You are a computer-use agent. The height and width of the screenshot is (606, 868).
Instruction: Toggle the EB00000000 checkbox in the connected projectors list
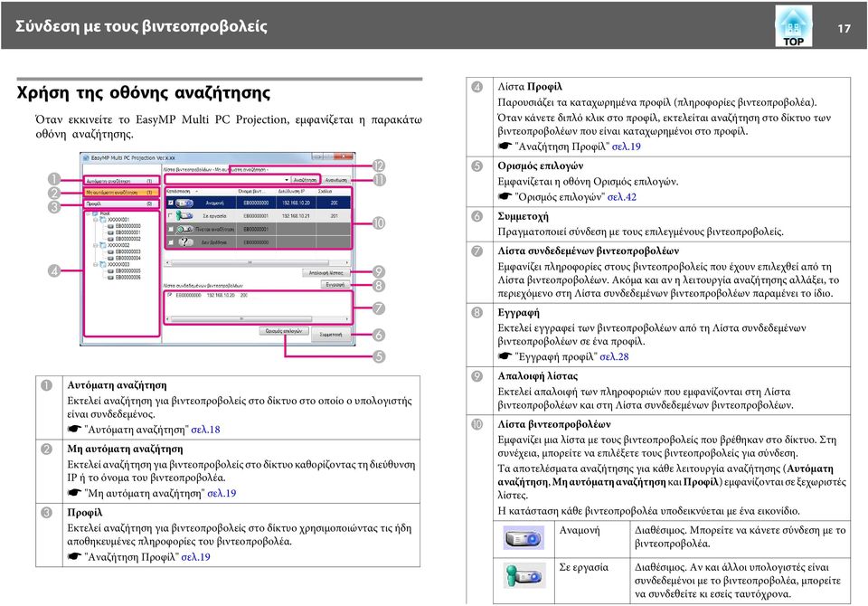tap(169, 295)
